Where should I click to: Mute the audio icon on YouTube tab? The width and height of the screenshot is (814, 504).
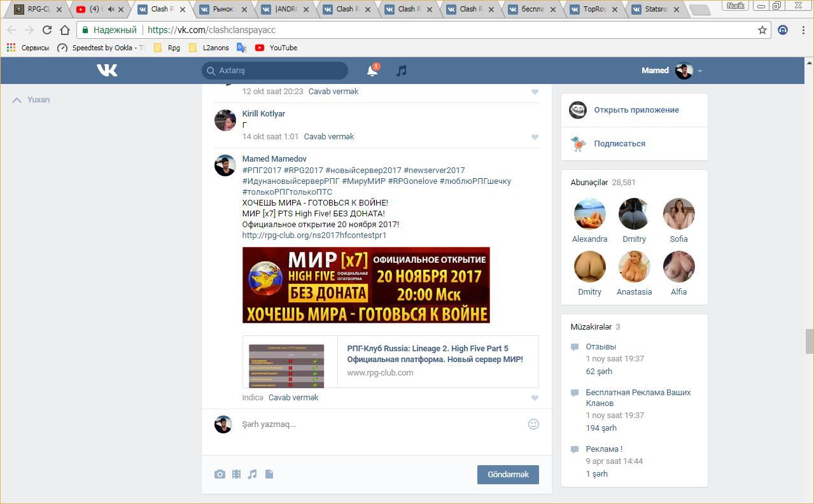[x=111, y=9]
